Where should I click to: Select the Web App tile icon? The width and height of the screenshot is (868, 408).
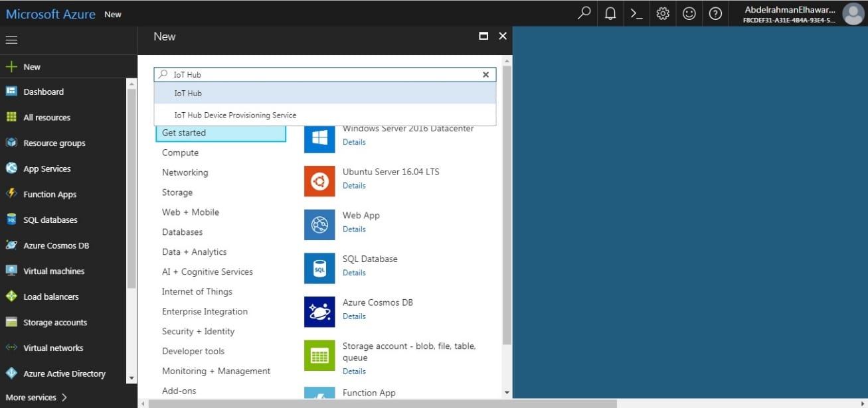point(319,225)
